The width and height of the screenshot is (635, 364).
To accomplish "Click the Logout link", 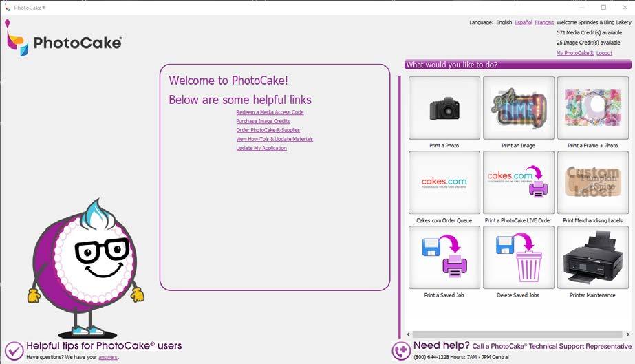I will tap(604, 53).
